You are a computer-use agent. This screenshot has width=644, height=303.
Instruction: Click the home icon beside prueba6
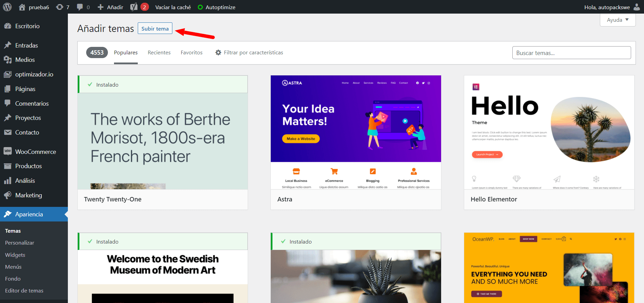pyautogui.click(x=22, y=7)
